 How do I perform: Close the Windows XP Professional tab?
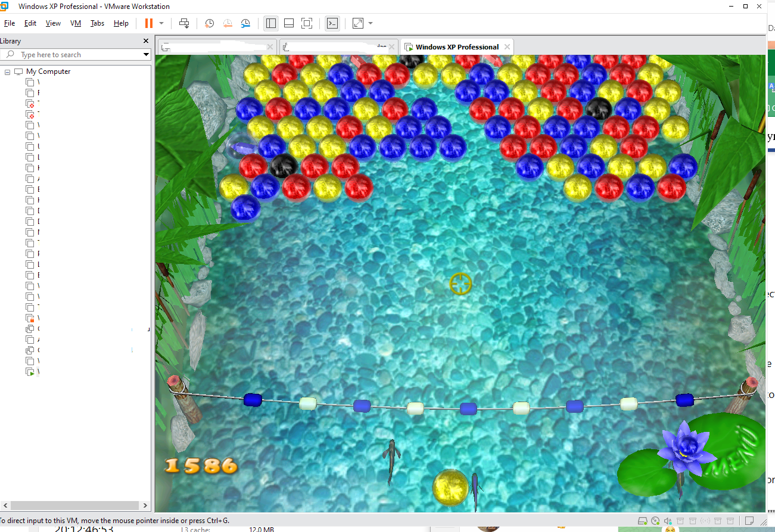(x=507, y=47)
